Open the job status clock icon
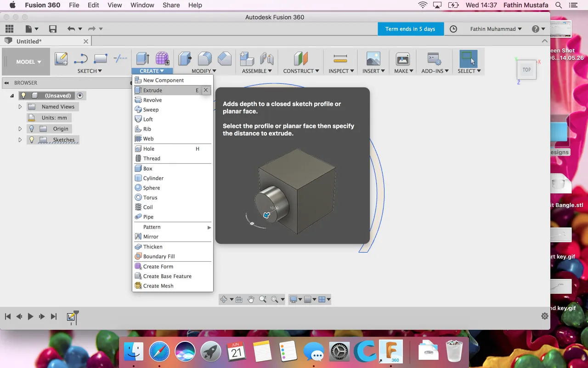The width and height of the screenshot is (588, 368). pyautogui.click(x=453, y=29)
